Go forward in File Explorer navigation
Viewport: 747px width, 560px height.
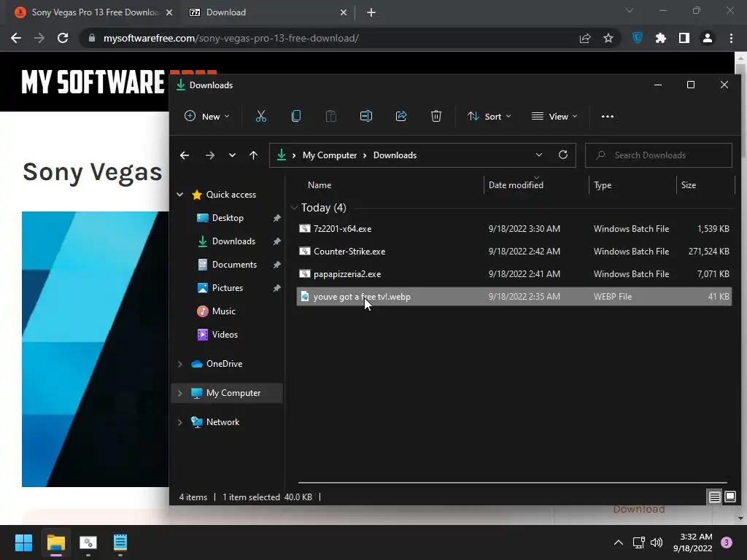pyautogui.click(x=209, y=155)
